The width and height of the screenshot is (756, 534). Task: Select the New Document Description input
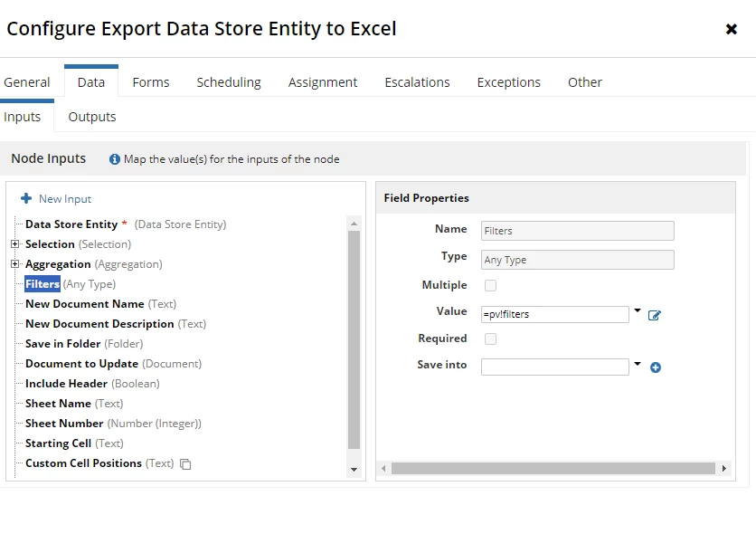tap(116, 324)
